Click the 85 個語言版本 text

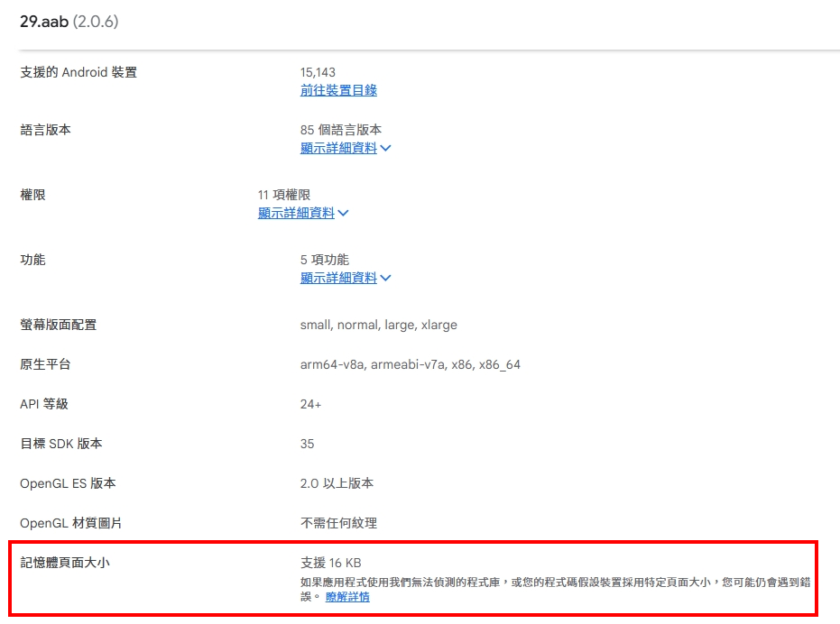[341, 130]
